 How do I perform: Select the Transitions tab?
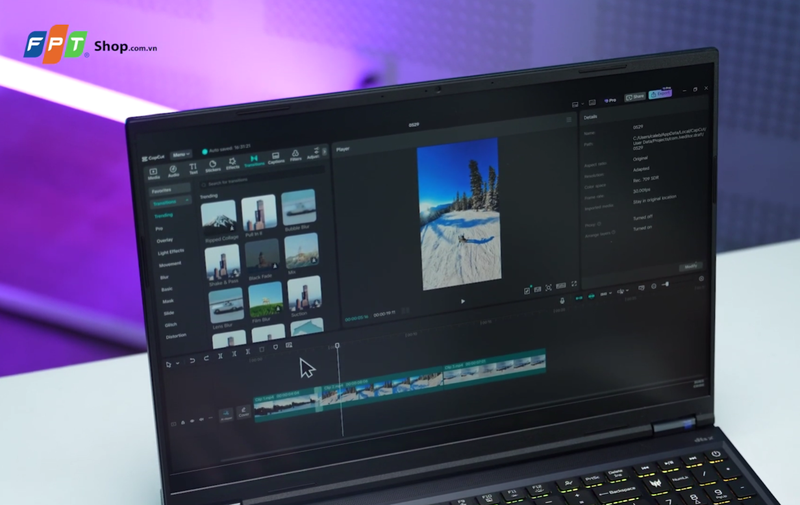254,161
